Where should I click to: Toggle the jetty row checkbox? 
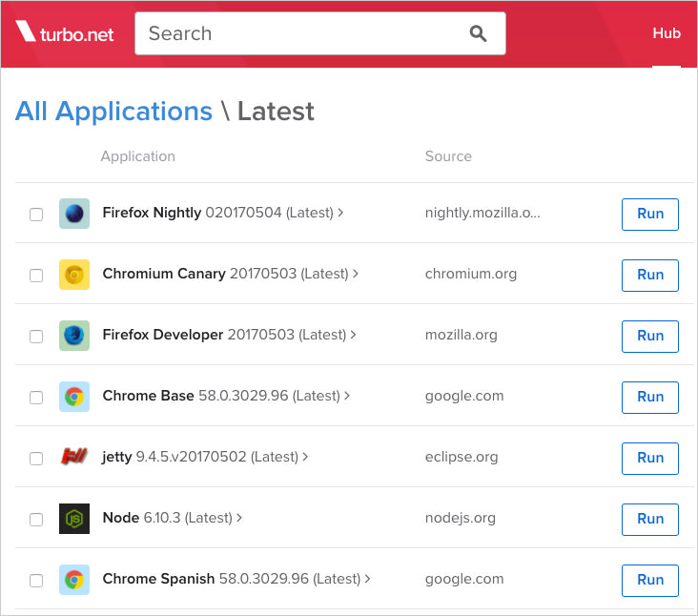pyautogui.click(x=36, y=458)
